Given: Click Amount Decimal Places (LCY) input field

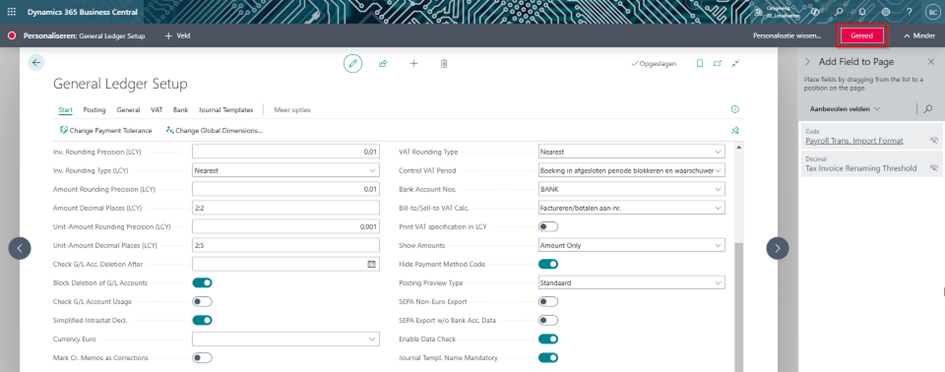Looking at the screenshot, I should coord(286,208).
